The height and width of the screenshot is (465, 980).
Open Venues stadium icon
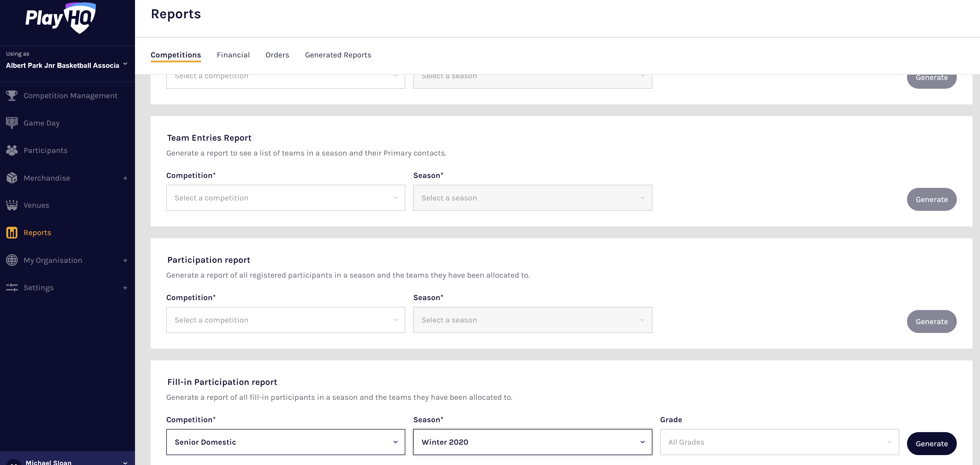(12, 205)
